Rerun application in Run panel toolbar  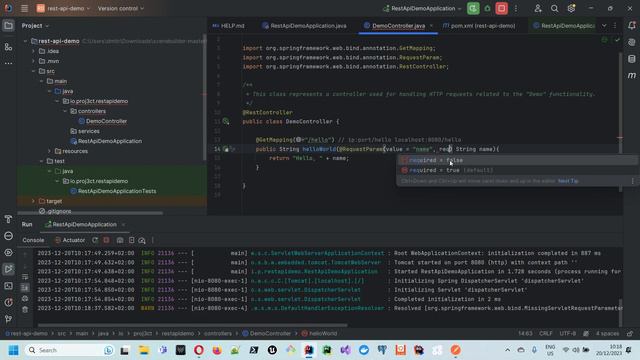[95, 240]
